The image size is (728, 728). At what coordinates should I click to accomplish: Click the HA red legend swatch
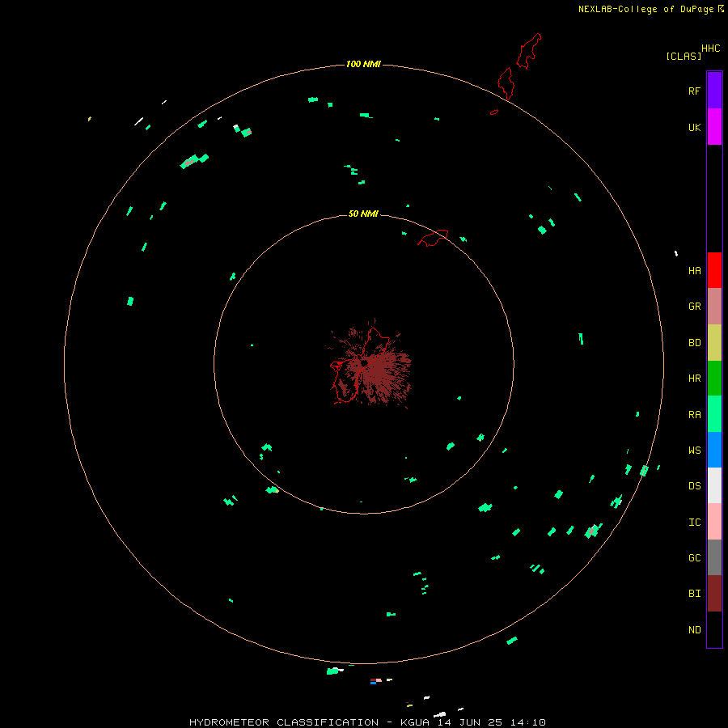[714, 270]
